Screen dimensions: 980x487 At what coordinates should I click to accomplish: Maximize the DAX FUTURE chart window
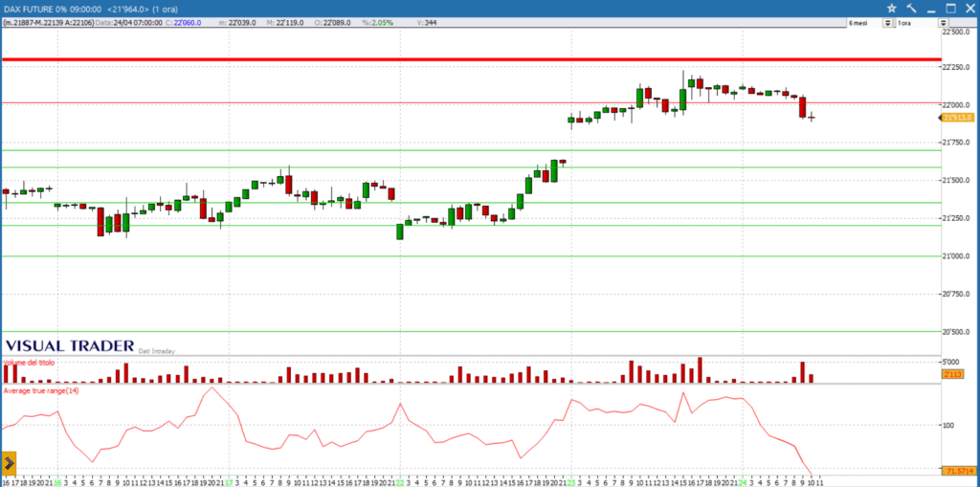tap(950, 8)
